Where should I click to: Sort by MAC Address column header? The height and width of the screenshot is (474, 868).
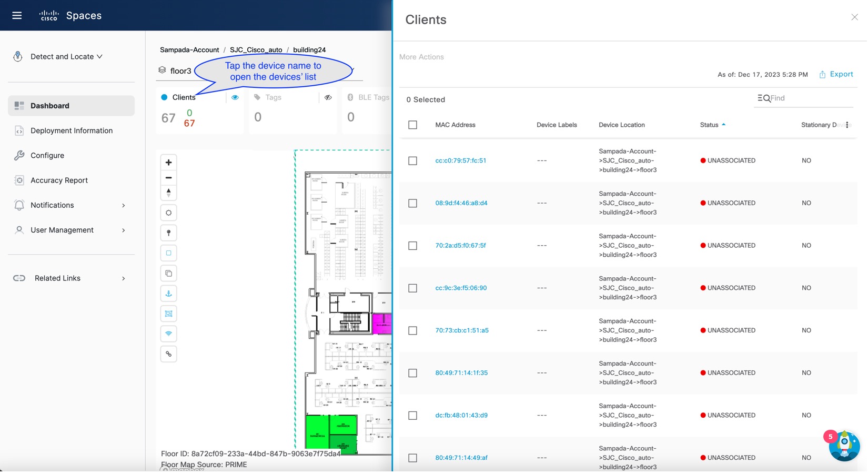tap(455, 125)
